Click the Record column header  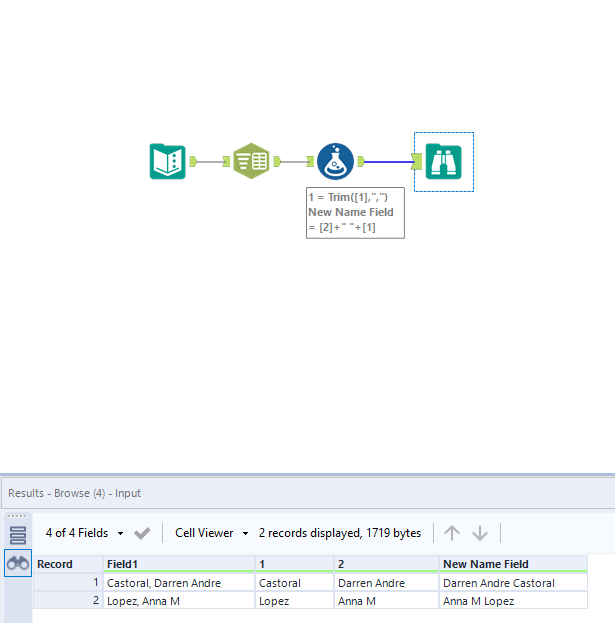[x=68, y=564]
